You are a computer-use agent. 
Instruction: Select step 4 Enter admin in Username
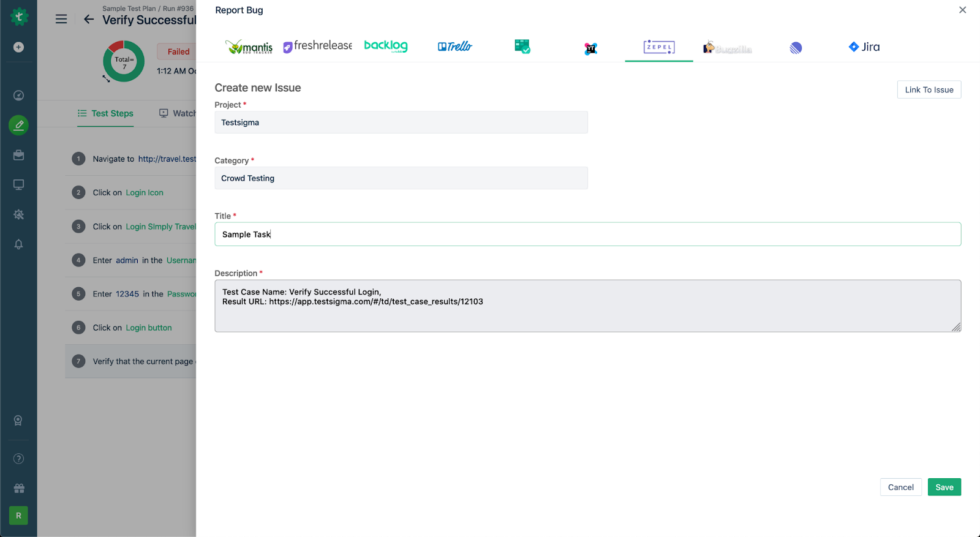pyautogui.click(x=130, y=260)
